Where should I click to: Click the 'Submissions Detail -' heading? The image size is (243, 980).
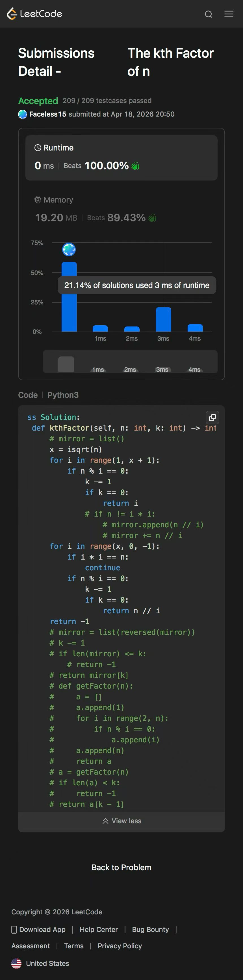click(56, 62)
